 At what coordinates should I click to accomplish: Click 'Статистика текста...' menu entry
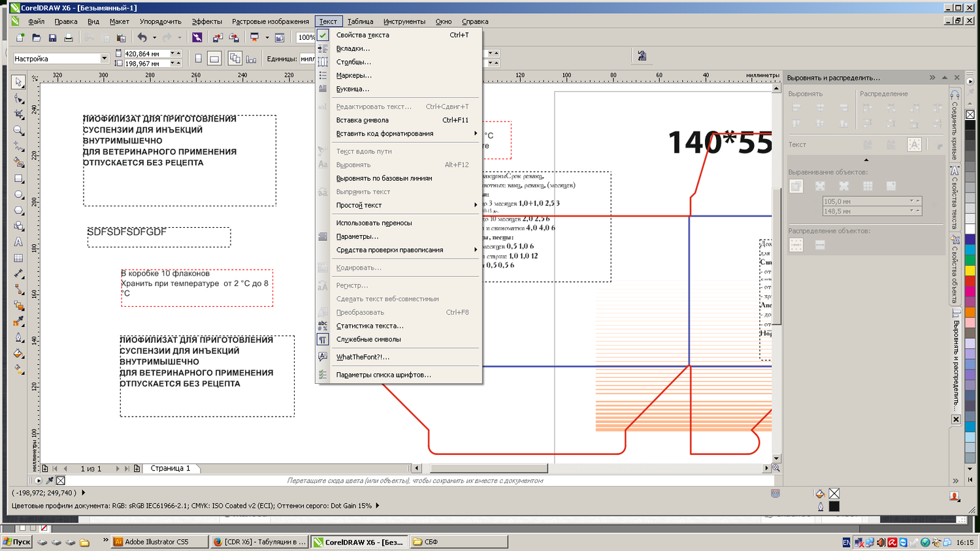click(x=370, y=326)
